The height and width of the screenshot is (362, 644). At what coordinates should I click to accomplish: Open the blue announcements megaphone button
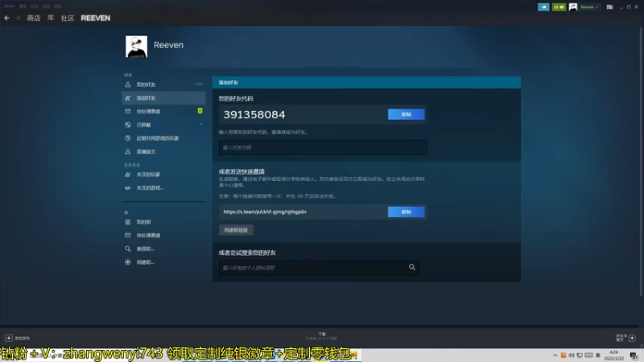pos(543,7)
